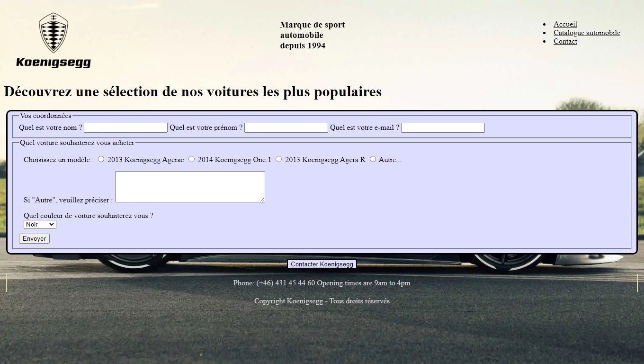Click the 'Marque de sport automobile' tagline
The width and height of the screenshot is (644, 364).
312,35
